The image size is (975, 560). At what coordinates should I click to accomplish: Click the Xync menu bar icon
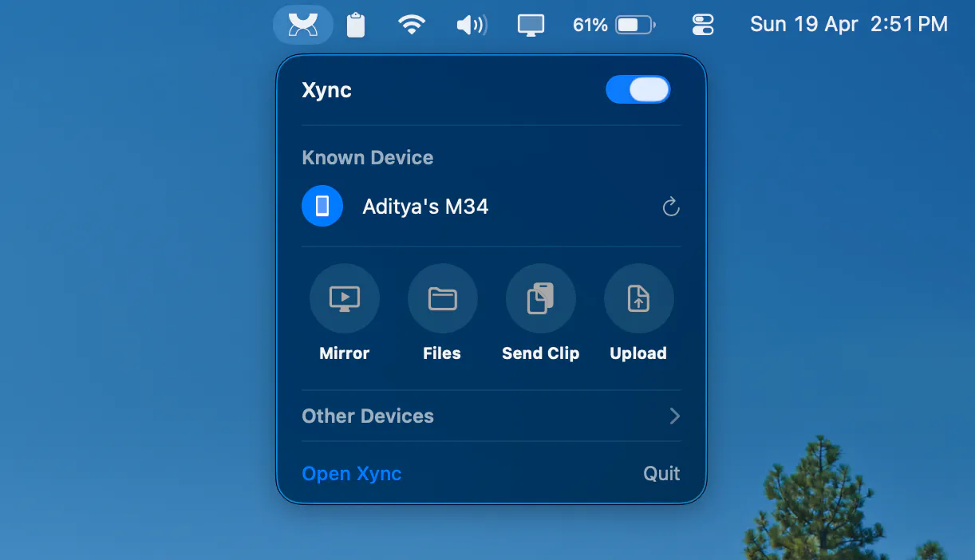[x=303, y=25]
